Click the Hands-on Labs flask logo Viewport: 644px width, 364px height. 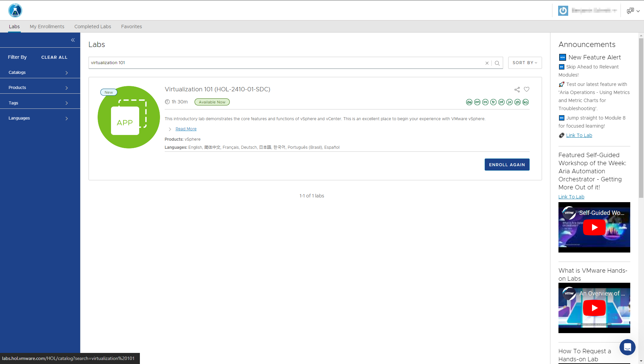pos(15,10)
